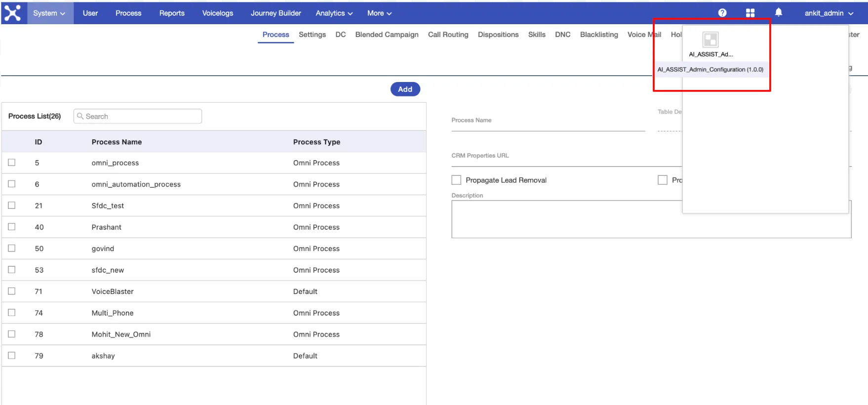Image resolution: width=868 pixels, height=405 pixels.
Task: Expand the More dropdown menu
Action: (379, 13)
